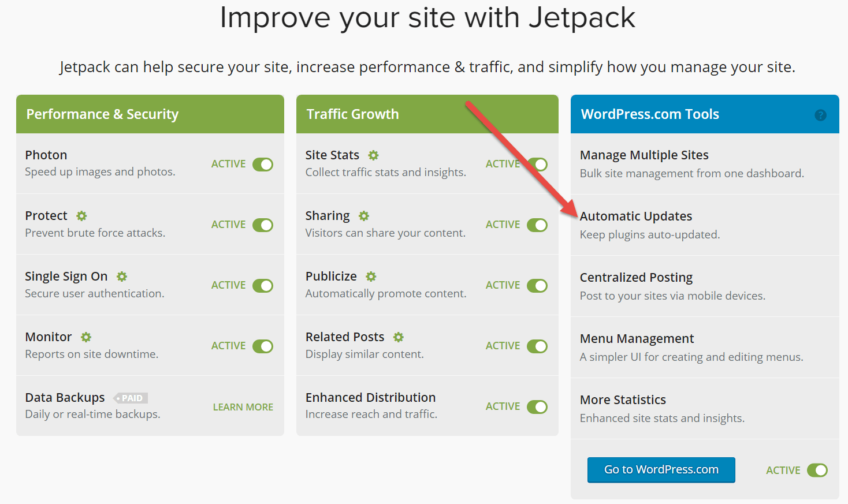Image resolution: width=848 pixels, height=504 pixels.
Task: Click the ACTIVE label beside Enhanced Distribution
Action: [x=503, y=406]
